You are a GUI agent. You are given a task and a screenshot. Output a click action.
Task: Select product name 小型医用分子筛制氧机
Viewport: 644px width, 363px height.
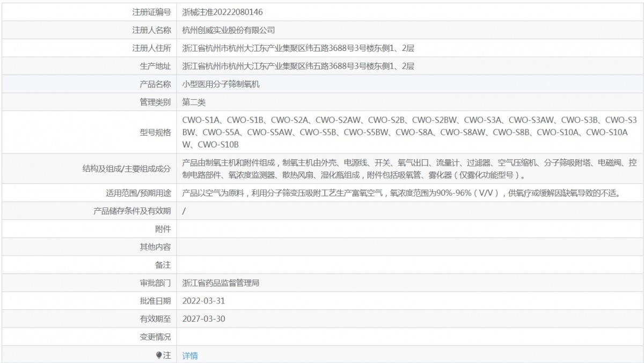tap(221, 84)
